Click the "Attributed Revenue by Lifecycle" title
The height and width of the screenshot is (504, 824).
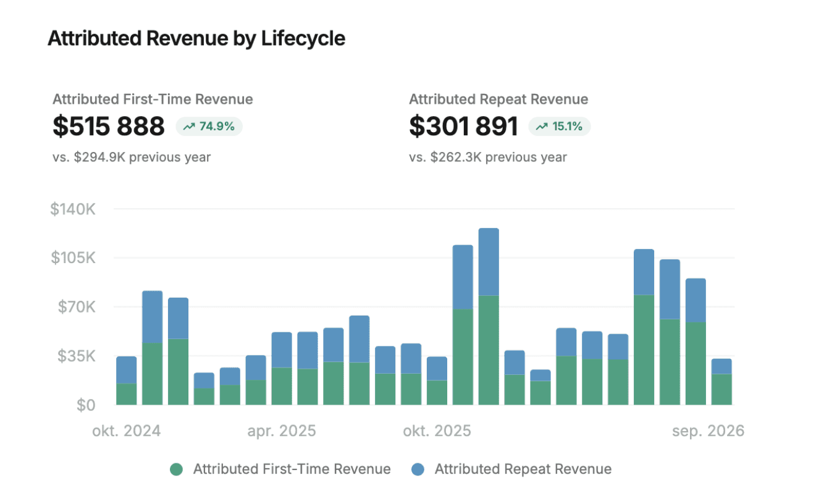(196, 38)
